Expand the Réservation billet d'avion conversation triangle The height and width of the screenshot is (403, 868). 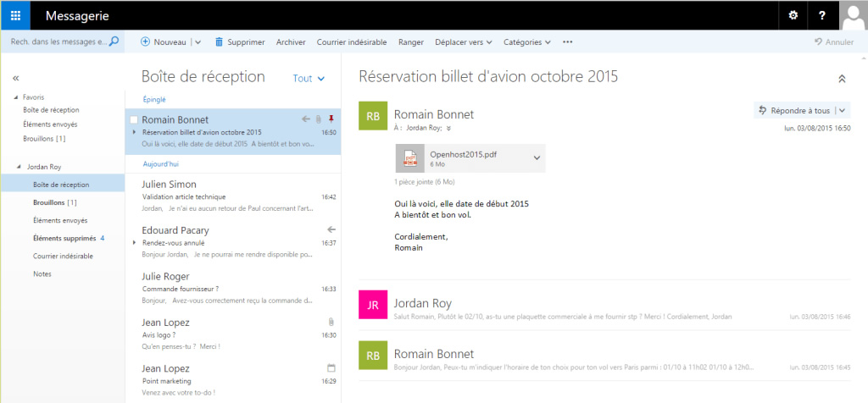coord(135,132)
